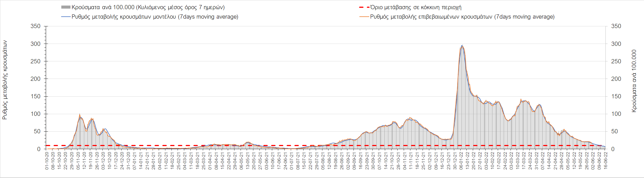644x178 pixels.
Task: Click the 300 label on right axis
Action: 616,44
